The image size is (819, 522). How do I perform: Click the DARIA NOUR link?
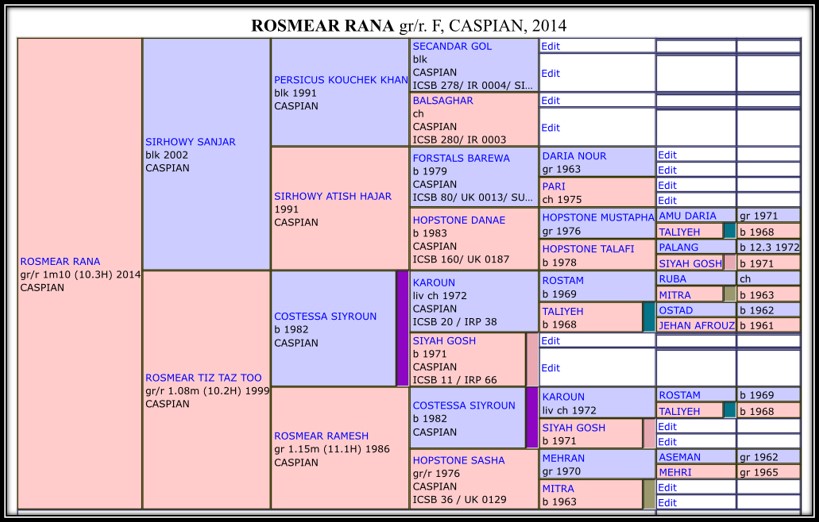coord(574,157)
